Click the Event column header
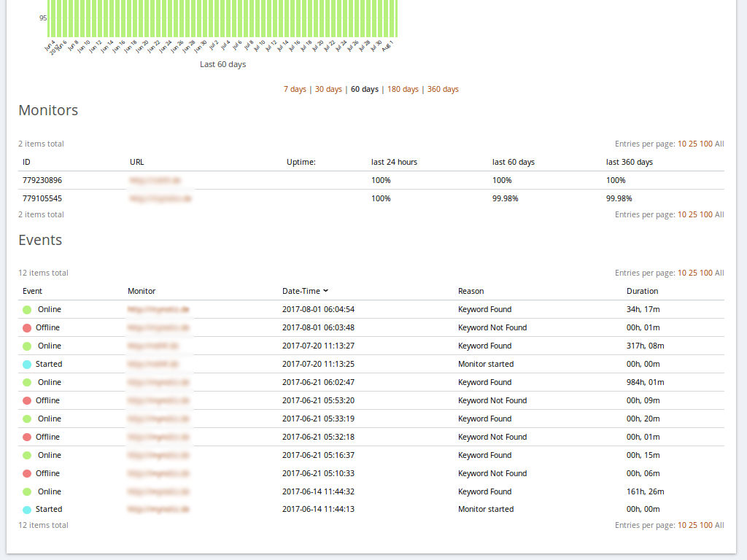The image size is (747, 560). pyautogui.click(x=32, y=291)
